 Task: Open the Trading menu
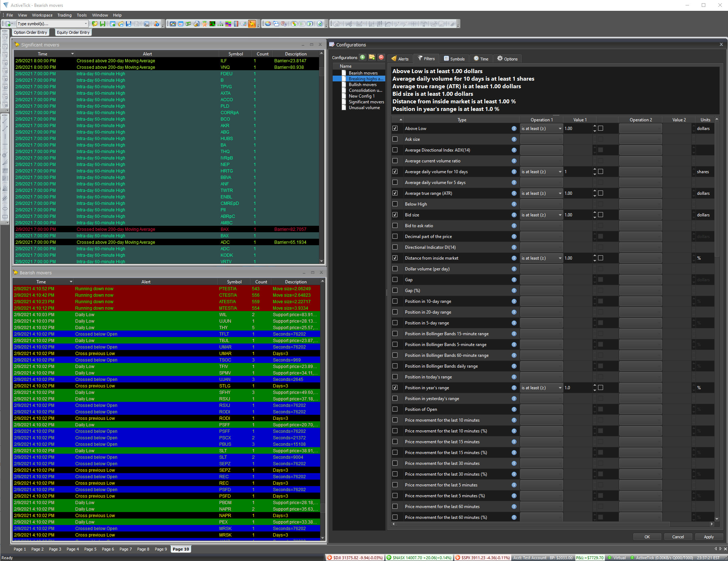64,15
